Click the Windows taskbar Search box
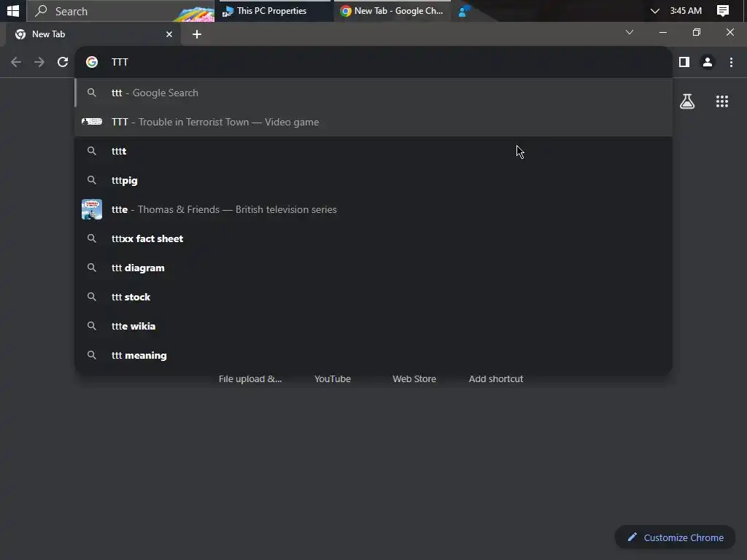This screenshot has width=747, height=560. (x=120, y=11)
